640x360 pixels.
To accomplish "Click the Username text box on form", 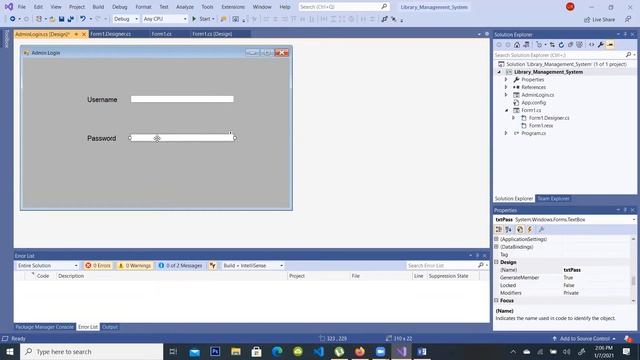I will pos(182,99).
